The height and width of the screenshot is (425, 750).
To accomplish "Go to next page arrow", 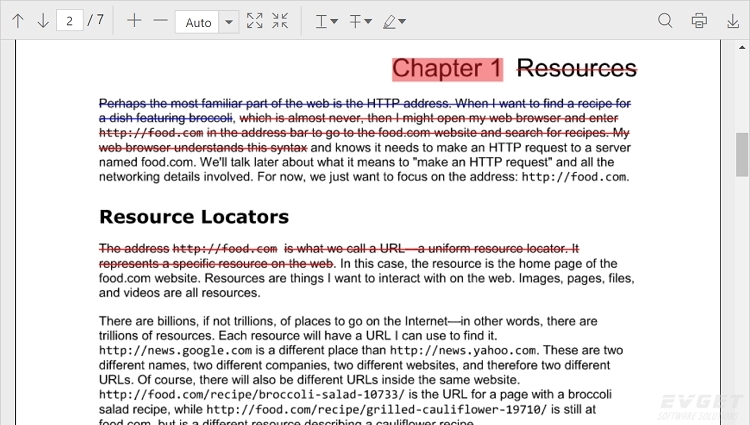I will click(x=43, y=20).
